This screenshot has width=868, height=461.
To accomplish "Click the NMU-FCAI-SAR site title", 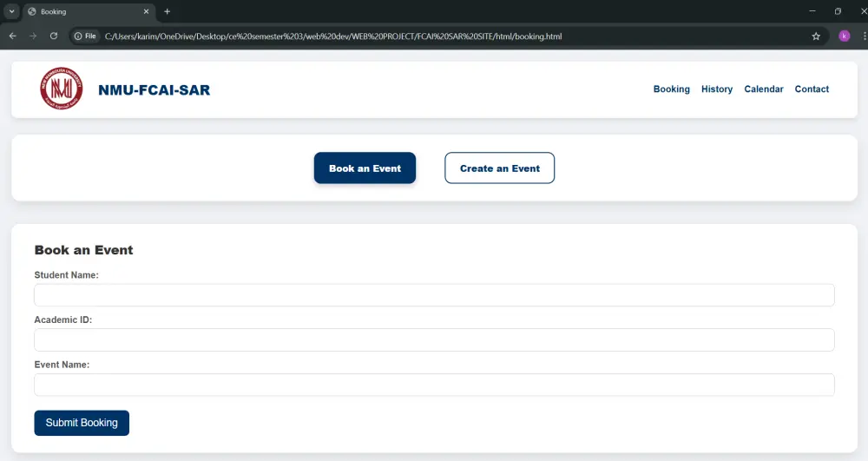I will (154, 89).
